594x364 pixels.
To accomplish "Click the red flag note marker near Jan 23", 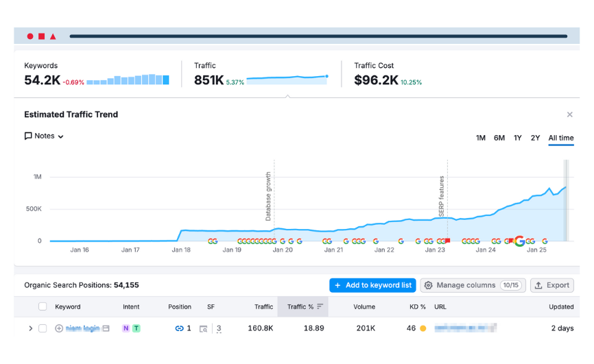I will 447,241.
